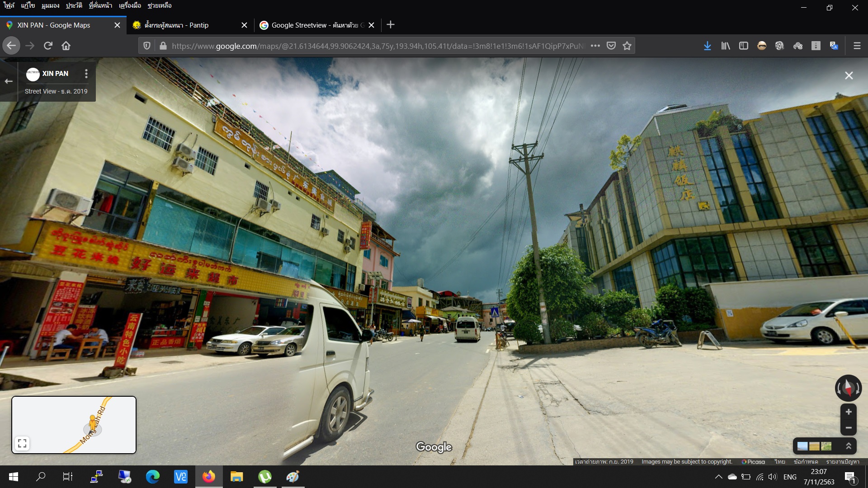Show hidden system tray icons
Image resolution: width=868 pixels, height=488 pixels.
coord(718,477)
